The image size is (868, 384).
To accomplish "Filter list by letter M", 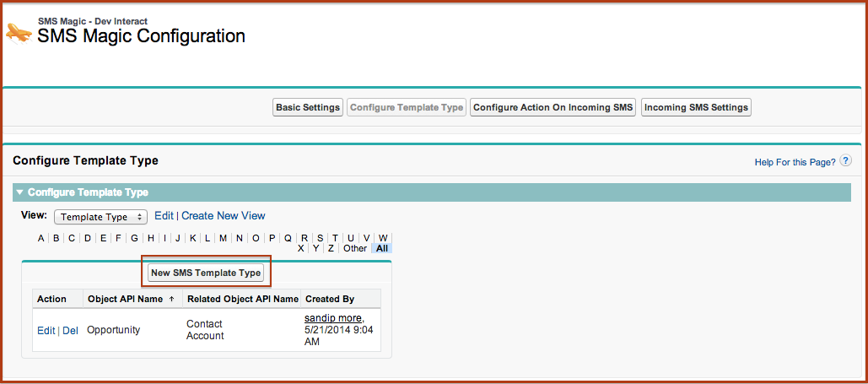I will pyautogui.click(x=223, y=238).
